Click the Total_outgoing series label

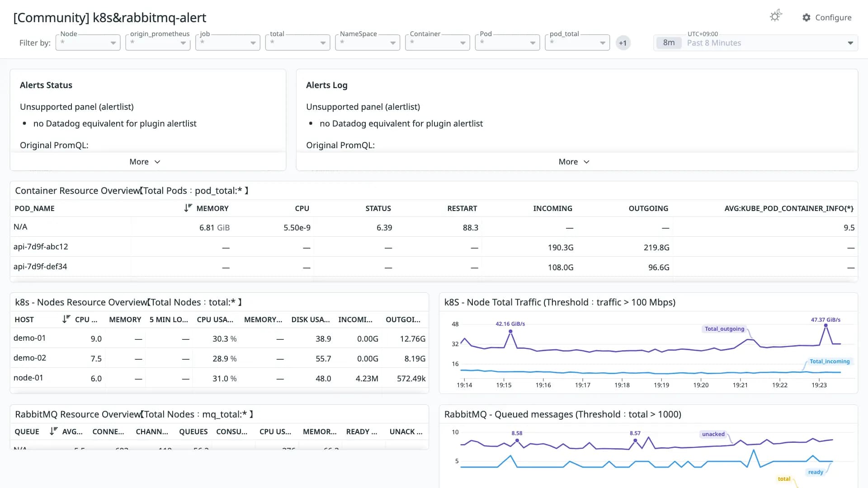(724, 329)
